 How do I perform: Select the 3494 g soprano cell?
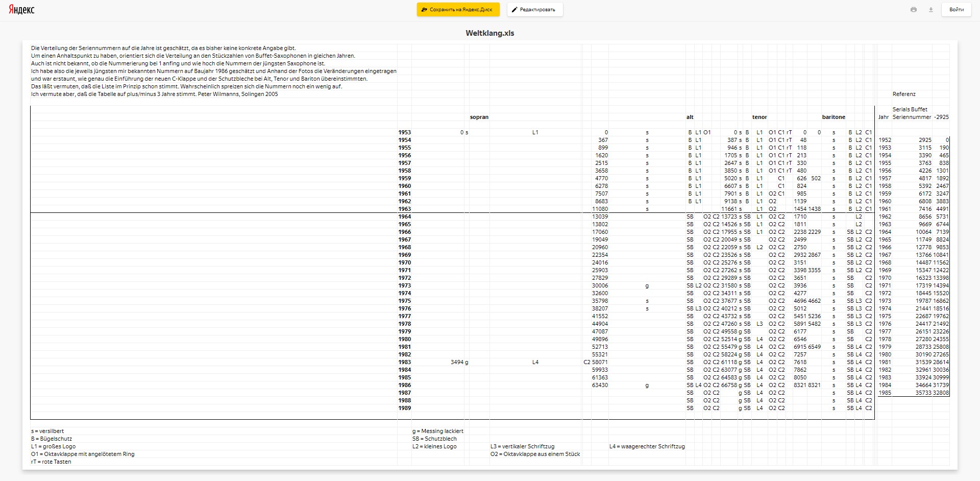[x=459, y=362]
